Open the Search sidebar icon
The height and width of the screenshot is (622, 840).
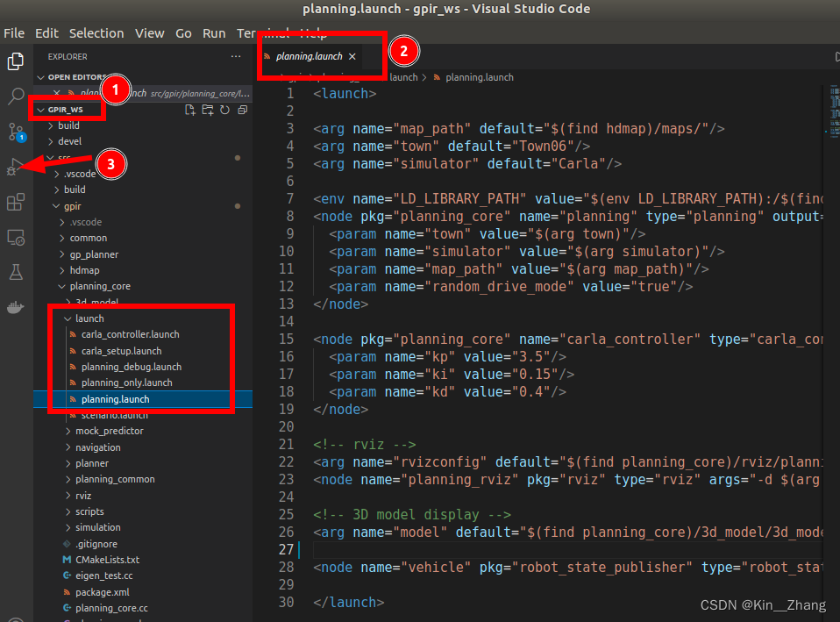pos(16,97)
